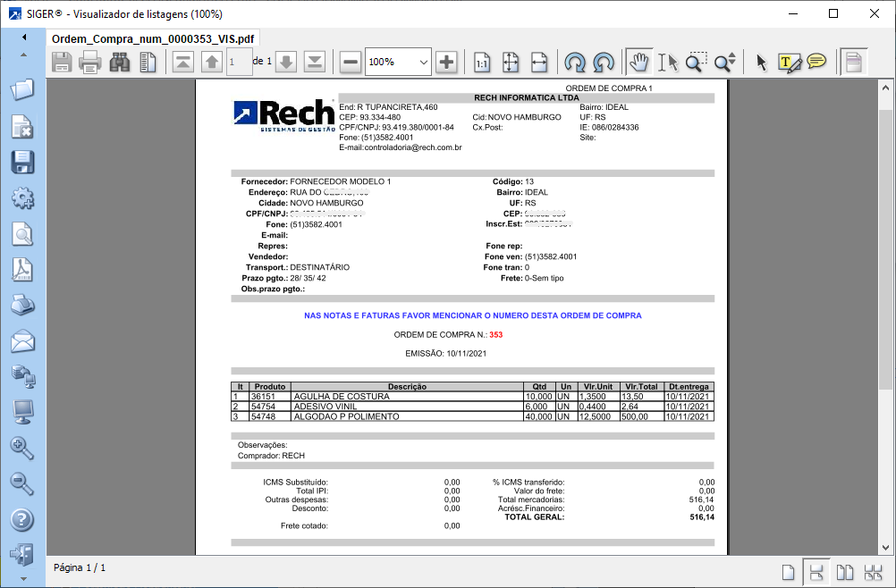
Task: Select the Ordem_Compra_num_0000353_VIS.pdf tab
Action: click(x=151, y=38)
